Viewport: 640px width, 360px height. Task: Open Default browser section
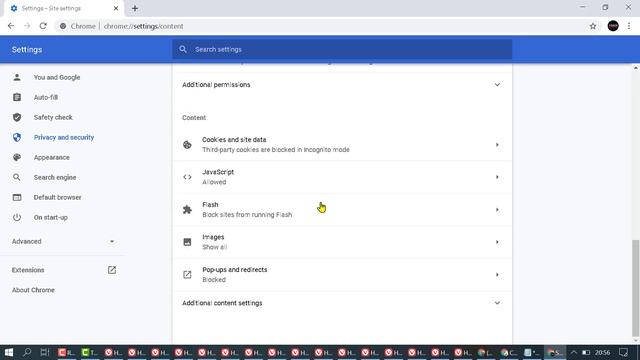pos(57,197)
